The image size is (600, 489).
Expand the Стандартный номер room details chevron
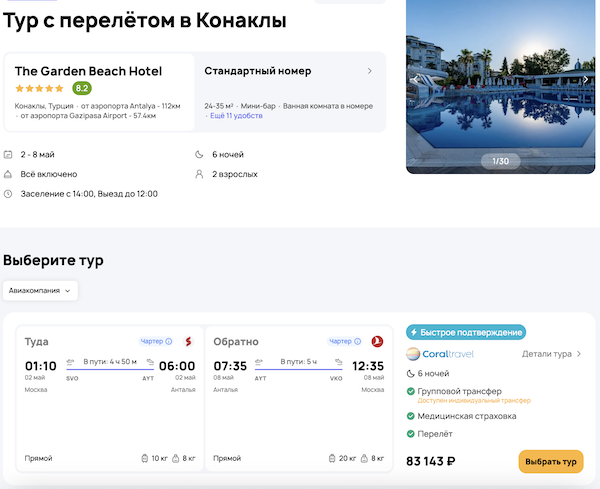370,71
